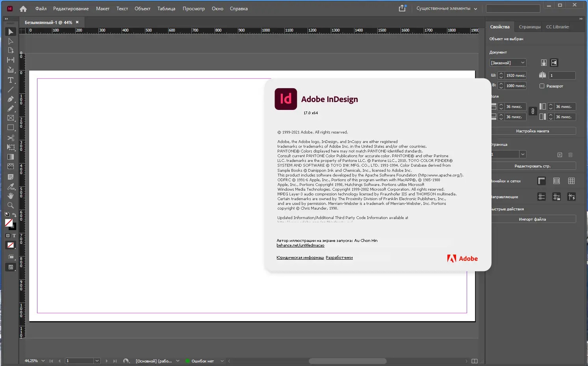Select the Pen tool
Viewport: 588px width, 366px height.
[x=11, y=99]
